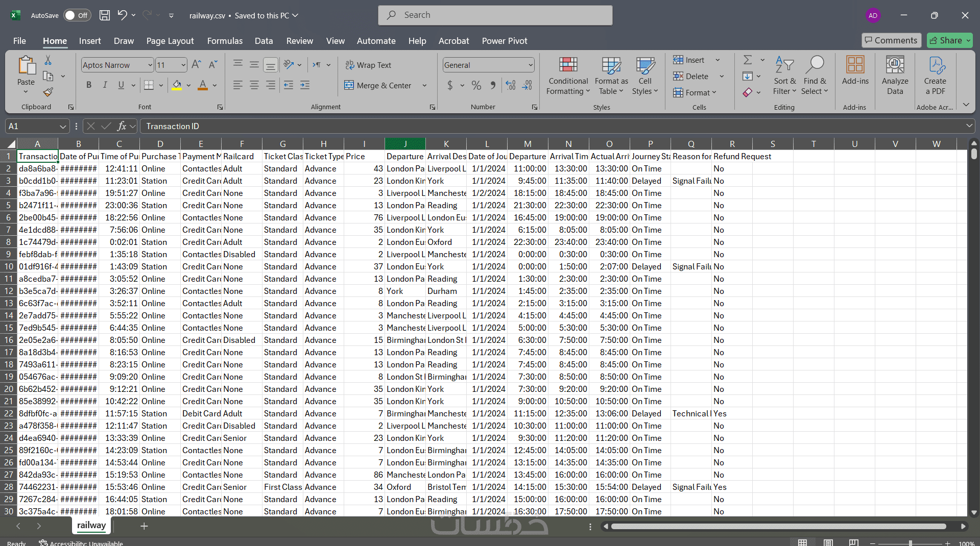The height and width of the screenshot is (546, 980).
Task: Click the Save icon in title bar
Action: click(105, 15)
